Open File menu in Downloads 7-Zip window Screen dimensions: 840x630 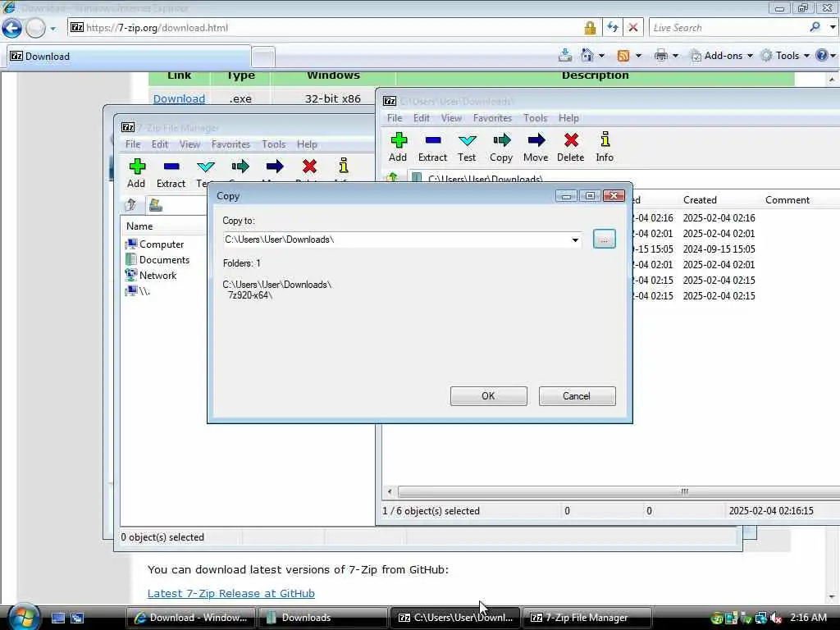click(x=395, y=118)
